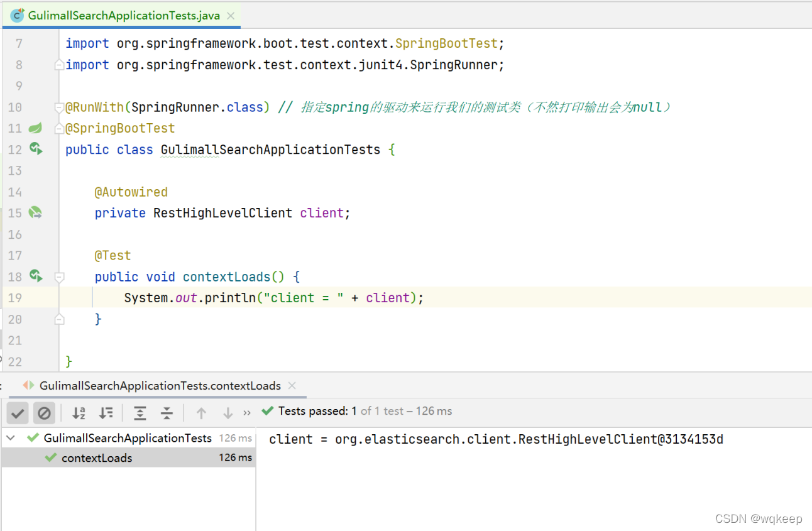
Task: Click run config icon on contextLoads run tab
Action: click(x=29, y=385)
